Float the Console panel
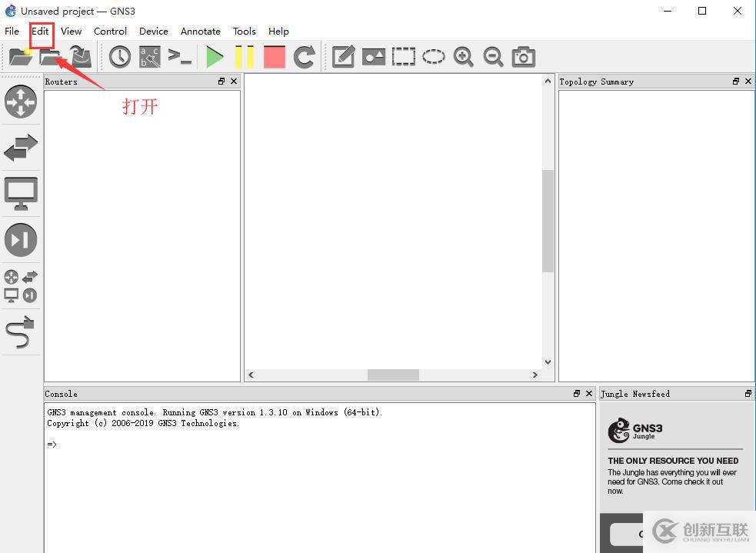 click(577, 394)
